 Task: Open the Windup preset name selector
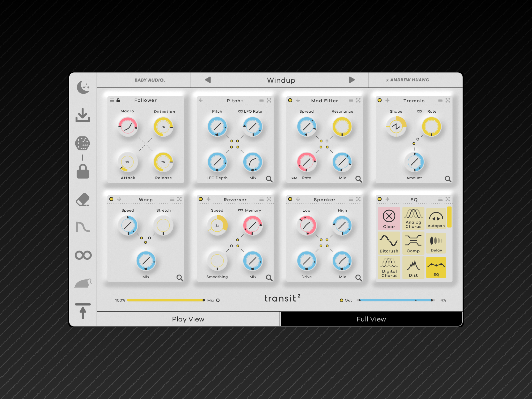(x=281, y=80)
